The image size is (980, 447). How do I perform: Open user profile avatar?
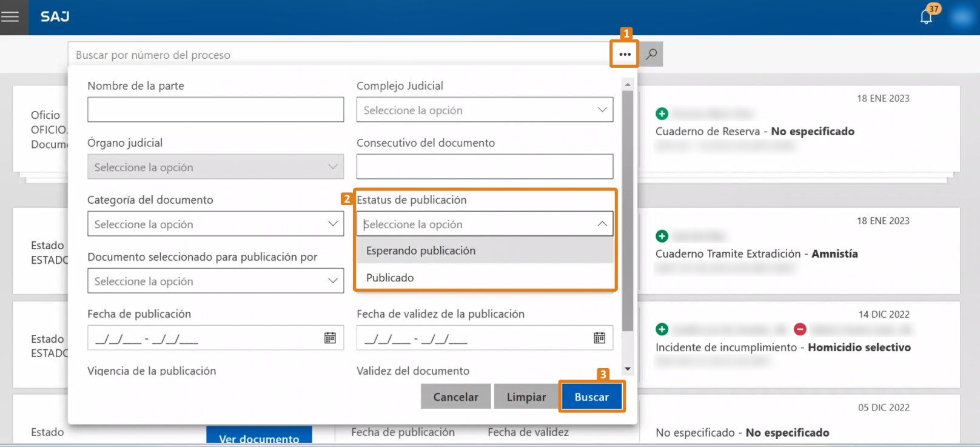[x=962, y=17]
